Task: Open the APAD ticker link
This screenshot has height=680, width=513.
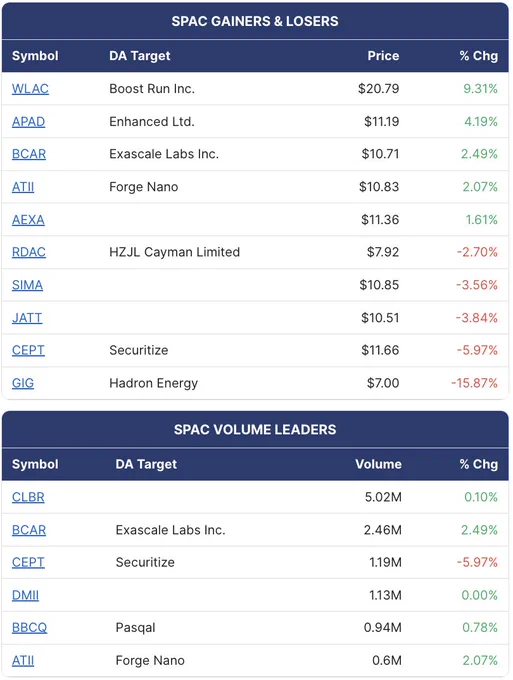Action: tap(28, 121)
